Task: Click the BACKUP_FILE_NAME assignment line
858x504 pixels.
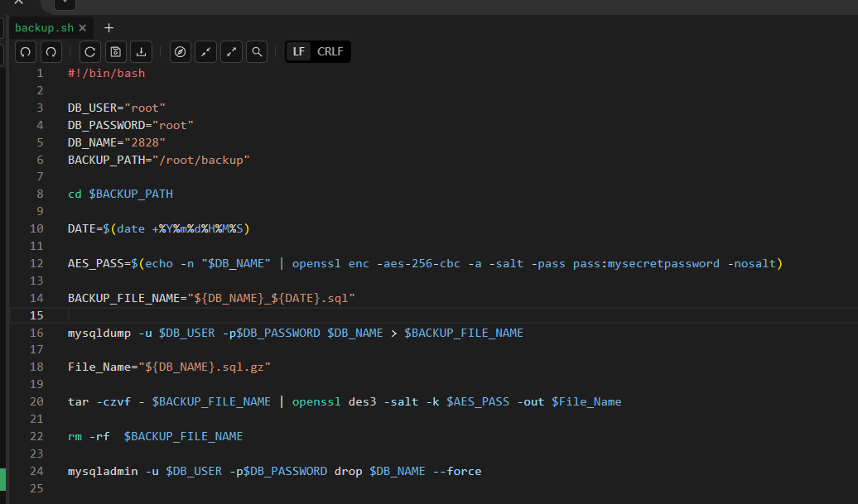Action: pyautogui.click(x=211, y=298)
